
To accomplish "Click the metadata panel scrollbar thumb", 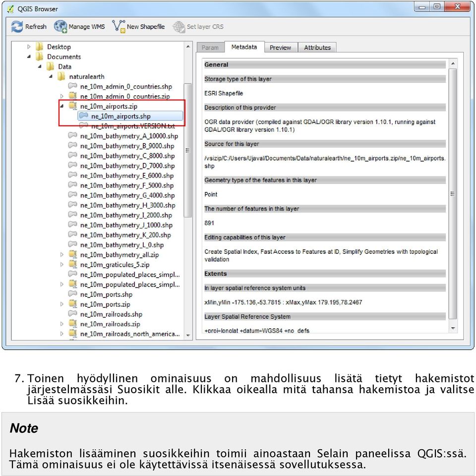I will point(453,194).
